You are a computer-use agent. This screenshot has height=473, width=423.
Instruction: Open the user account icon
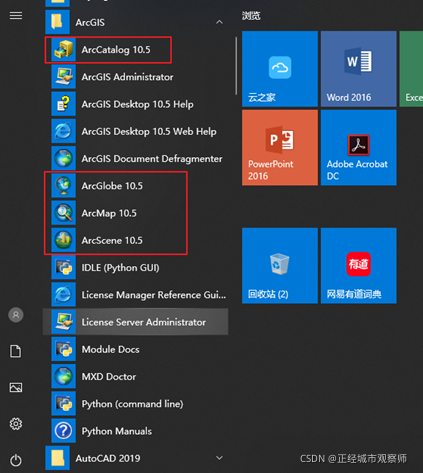pos(16,315)
